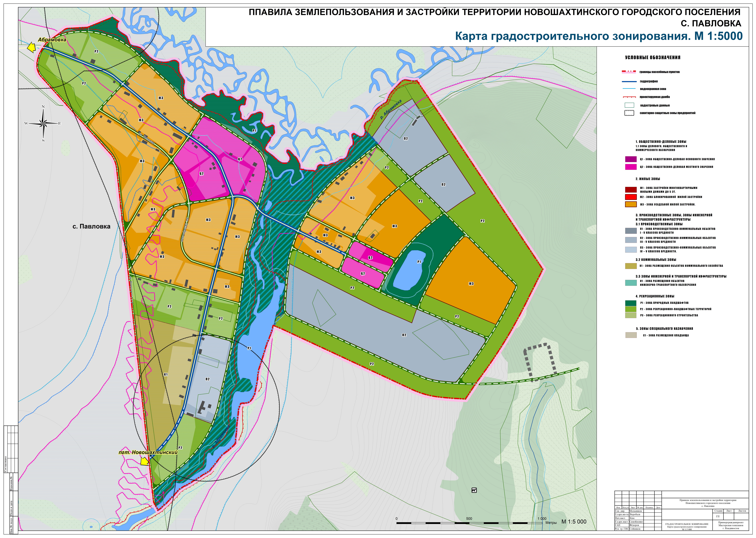
Task: Click the М 1:5 000 text beside the scale bar
Action: (574, 522)
